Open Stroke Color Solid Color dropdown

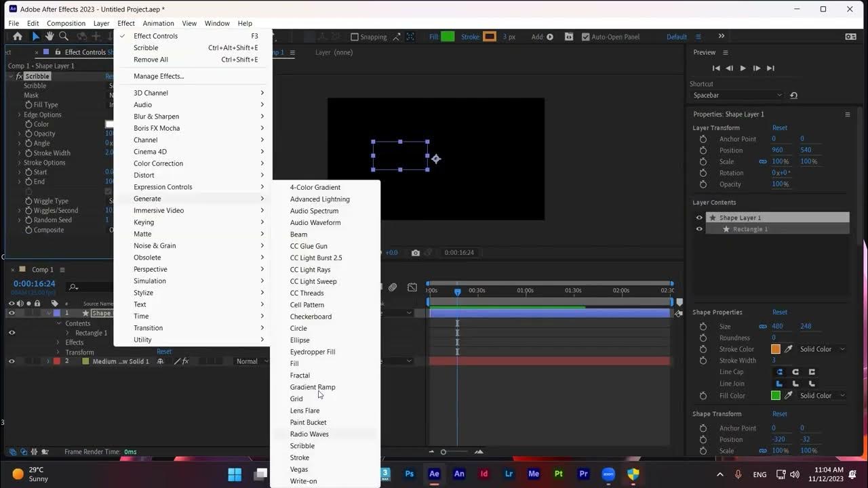823,349
